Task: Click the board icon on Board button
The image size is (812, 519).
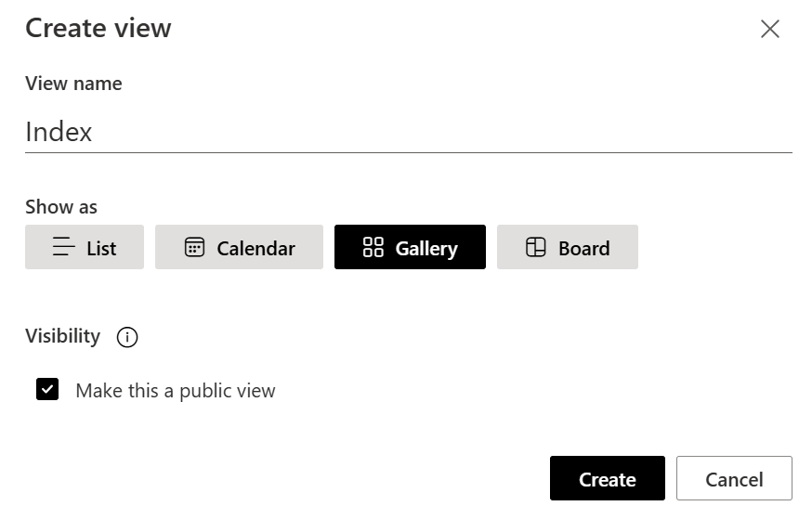Action: (536, 247)
